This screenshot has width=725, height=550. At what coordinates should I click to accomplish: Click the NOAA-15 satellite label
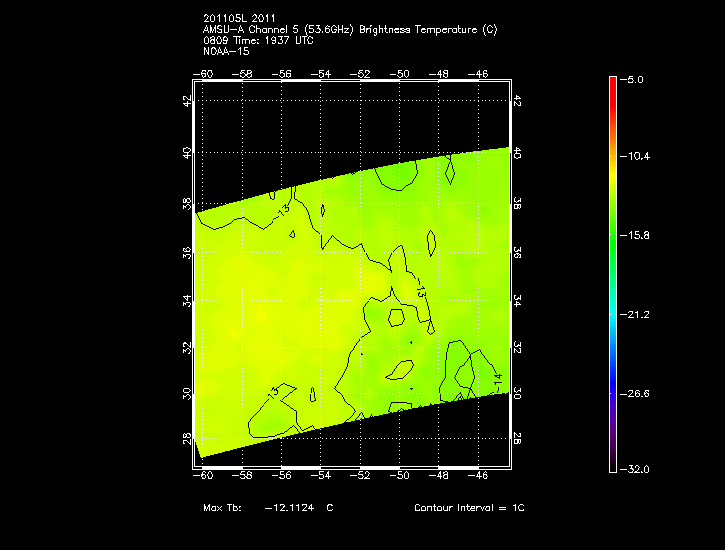point(225,49)
